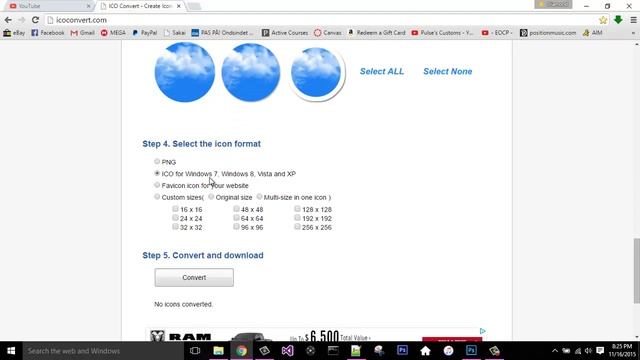The height and width of the screenshot is (360, 640).
Task: Open the Active Courses bookmark
Action: (x=285, y=33)
